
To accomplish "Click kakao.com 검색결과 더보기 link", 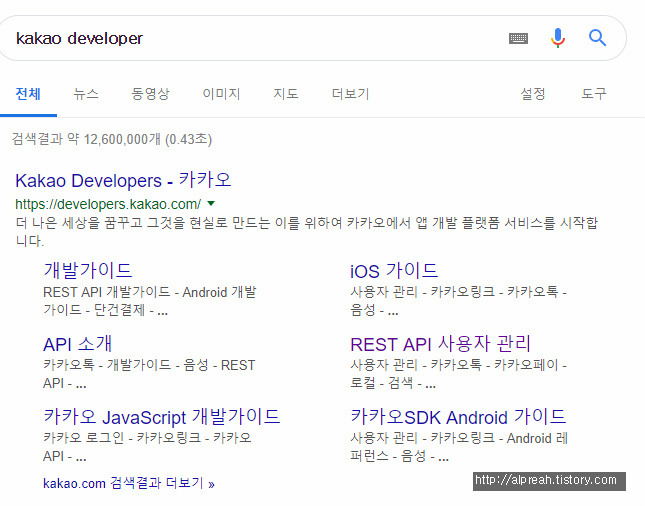I will pyautogui.click(x=129, y=483).
